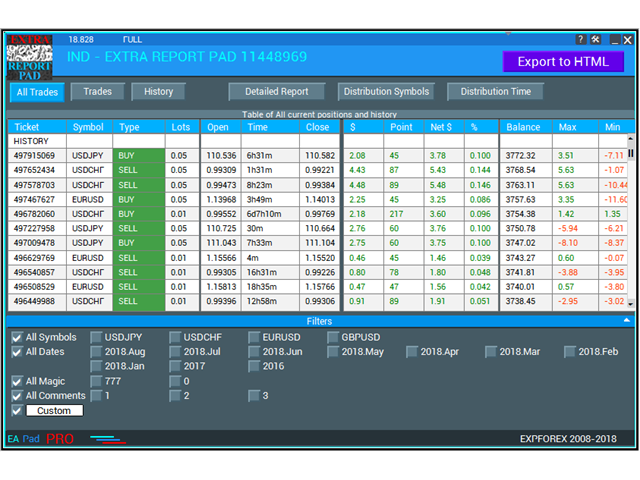Click the EA Pad PRO logo
640x480 pixels.
click(41, 439)
